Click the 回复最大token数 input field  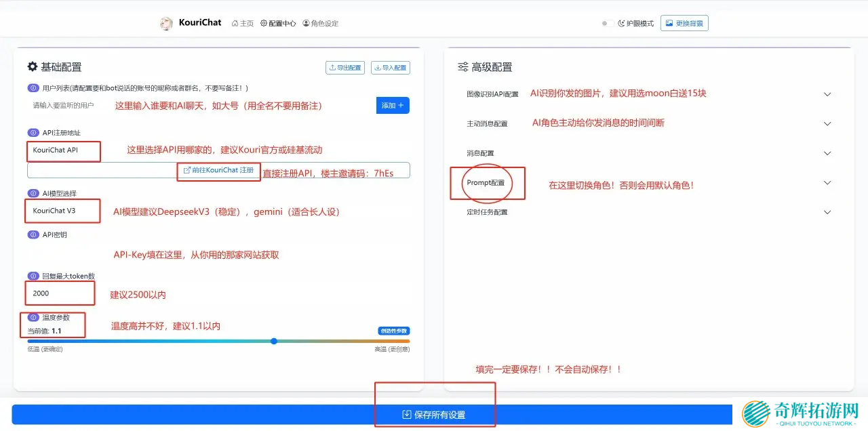(60, 293)
